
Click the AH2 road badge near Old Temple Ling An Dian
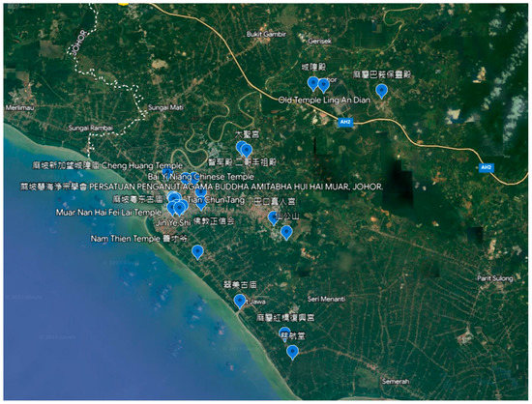(x=345, y=122)
